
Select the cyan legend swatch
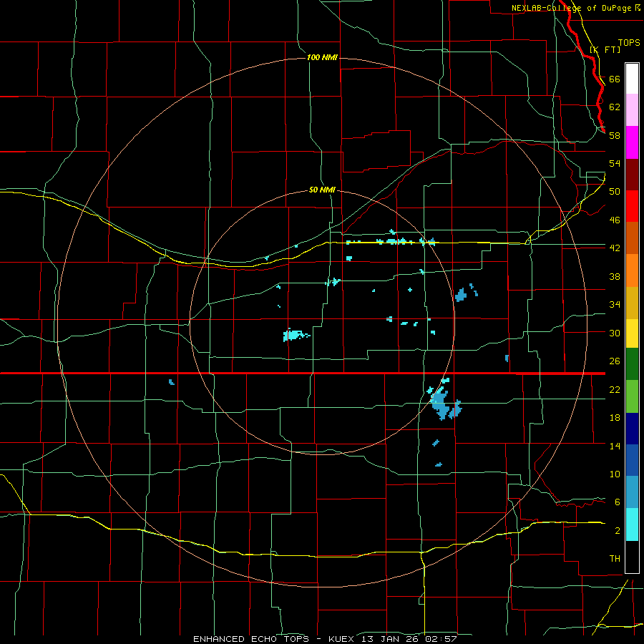pyautogui.click(x=632, y=525)
